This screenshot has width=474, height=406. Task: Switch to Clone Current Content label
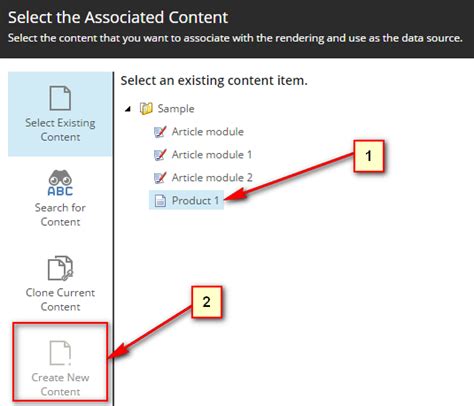coord(60,300)
